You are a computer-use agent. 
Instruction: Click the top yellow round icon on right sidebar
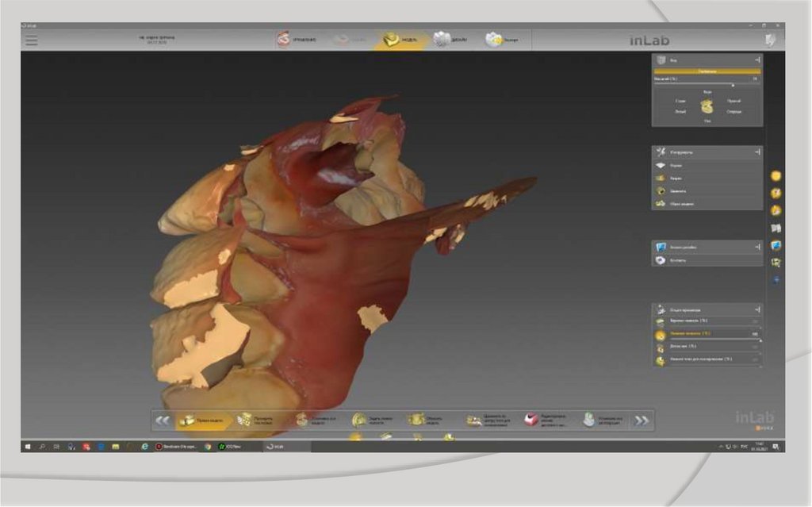tap(776, 176)
